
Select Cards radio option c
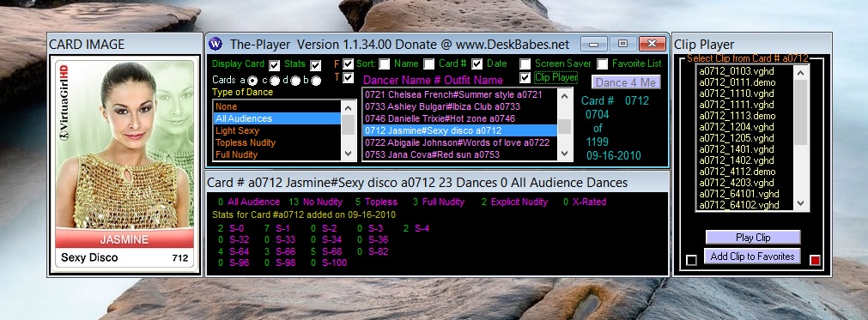tap(274, 81)
